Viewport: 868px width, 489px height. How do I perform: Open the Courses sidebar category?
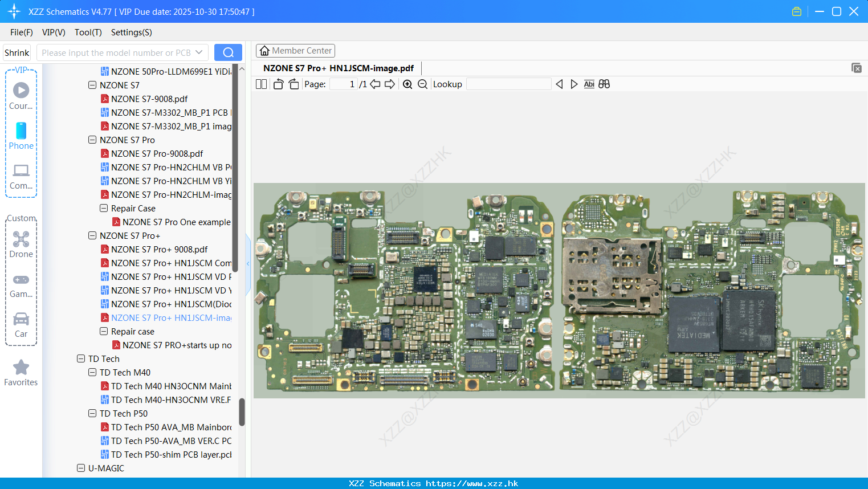click(x=21, y=96)
